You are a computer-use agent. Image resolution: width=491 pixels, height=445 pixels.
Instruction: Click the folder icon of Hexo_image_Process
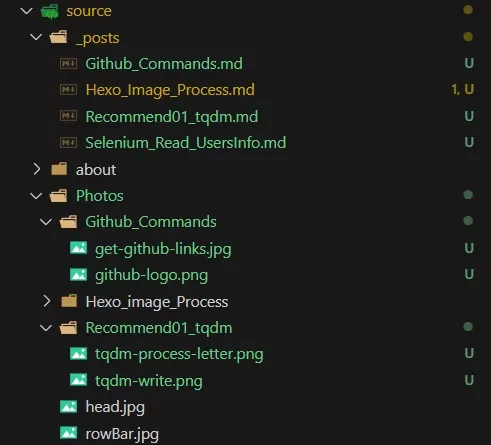(69, 301)
